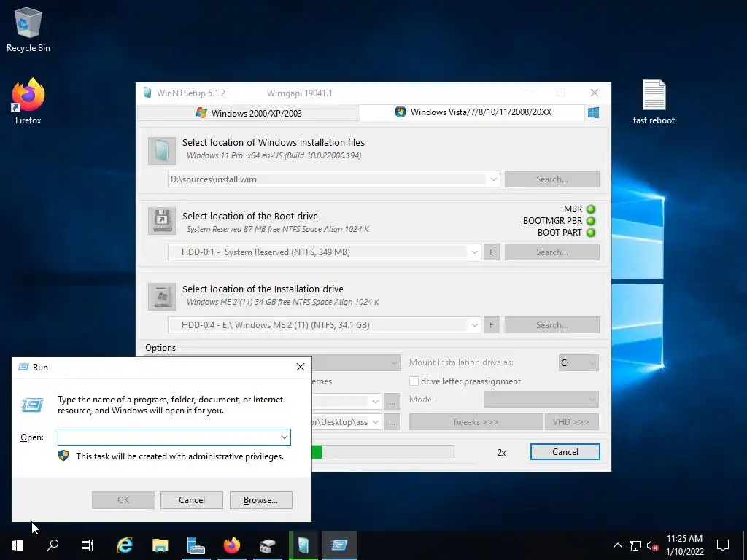Switch to the Run dialog taskbar button
Viewport: 747px width, 560px height.
[339, 545]
